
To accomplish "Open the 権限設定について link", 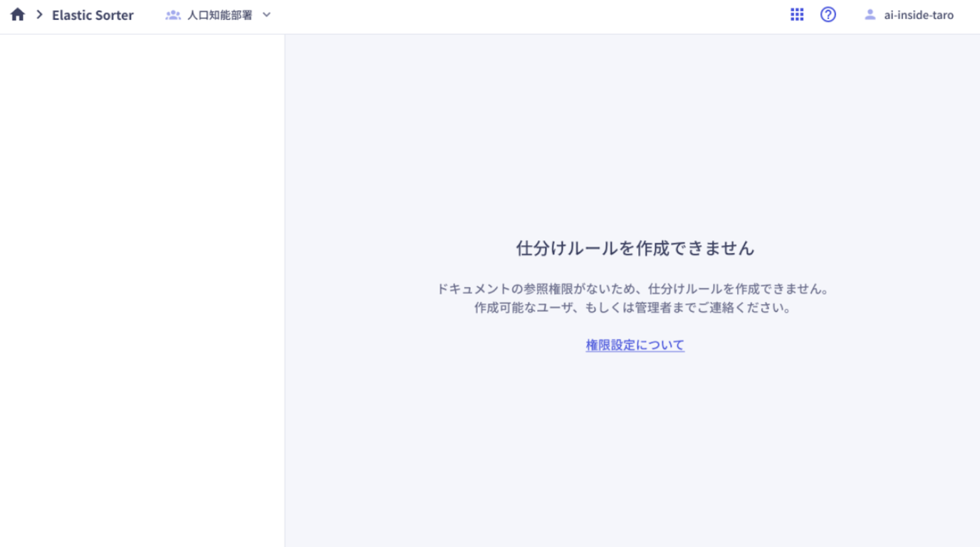I will pyautogui.click(x=635, y=345).
